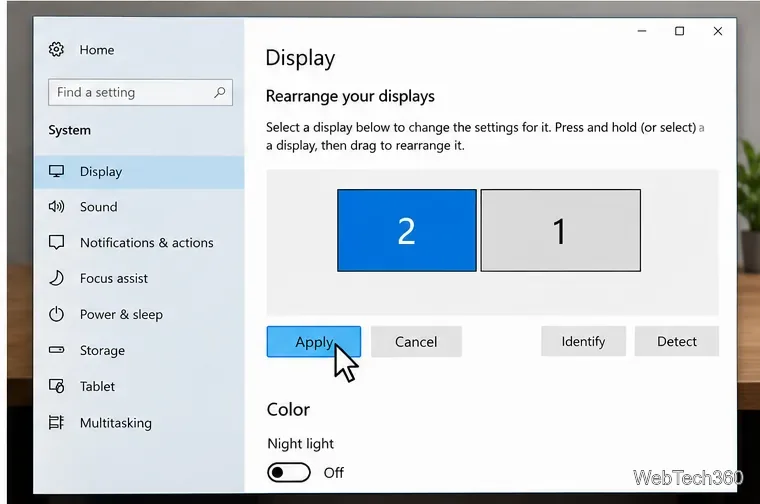Click the Storage drive icon
This screenshot has height=504, width=760.
coord(56,349)
